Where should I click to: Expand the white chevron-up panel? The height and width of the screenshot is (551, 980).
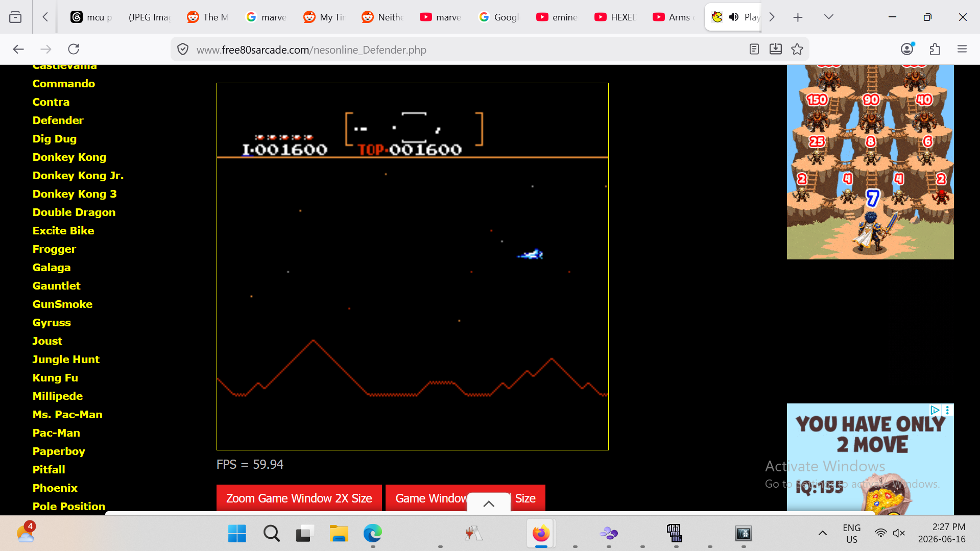coord(489,504)
